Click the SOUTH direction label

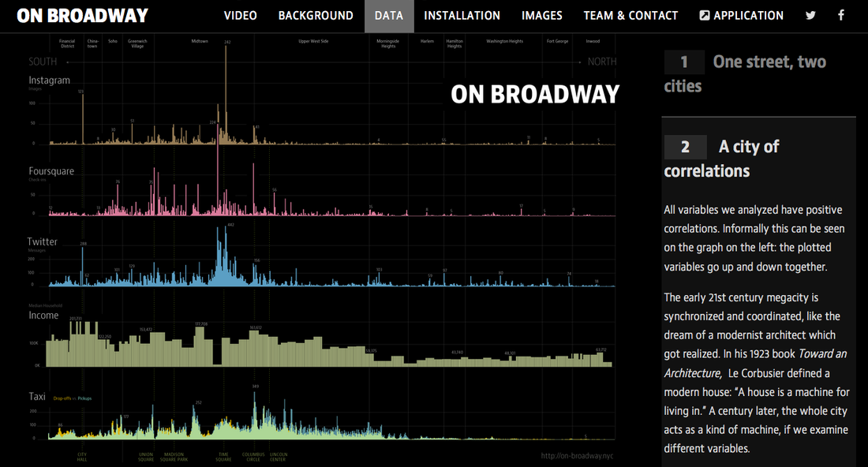pos(43,62)
